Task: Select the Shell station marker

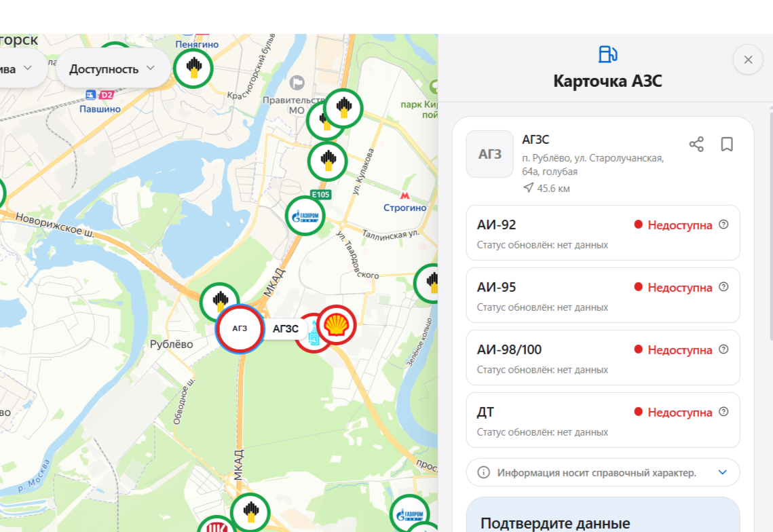Action: [336, 325]
